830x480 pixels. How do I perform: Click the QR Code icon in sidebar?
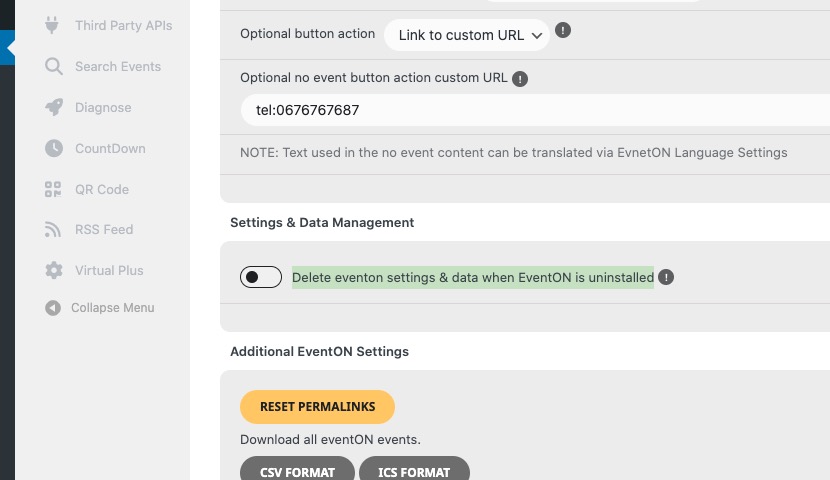tap(53, 189)
